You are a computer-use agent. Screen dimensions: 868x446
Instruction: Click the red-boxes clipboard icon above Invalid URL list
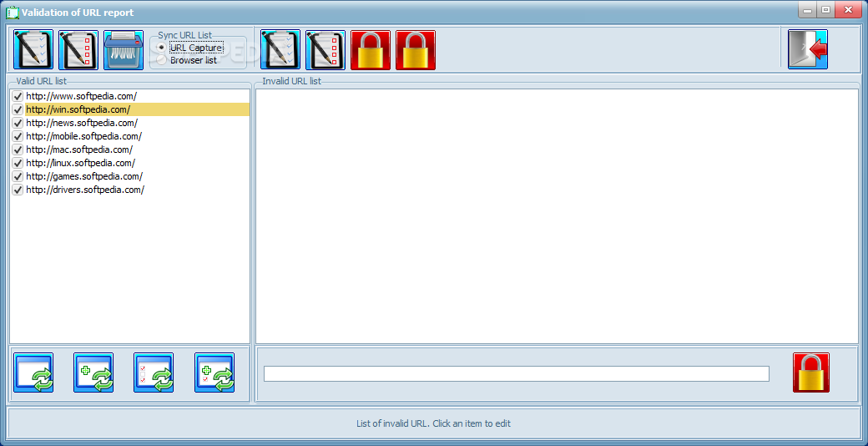[325, 50]
